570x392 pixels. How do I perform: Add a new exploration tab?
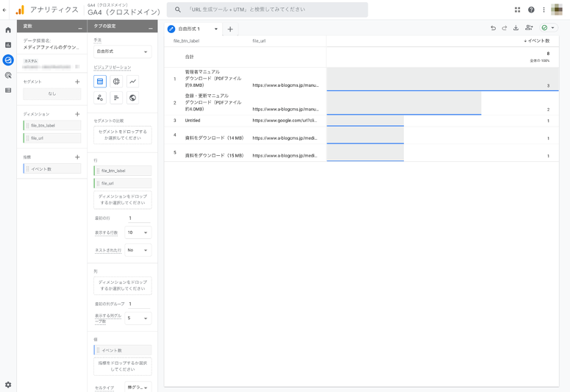[x=230, y=29]
